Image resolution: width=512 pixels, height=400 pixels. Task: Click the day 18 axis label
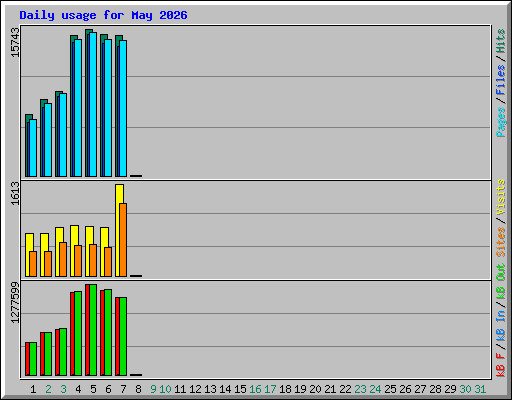(285, 389)
